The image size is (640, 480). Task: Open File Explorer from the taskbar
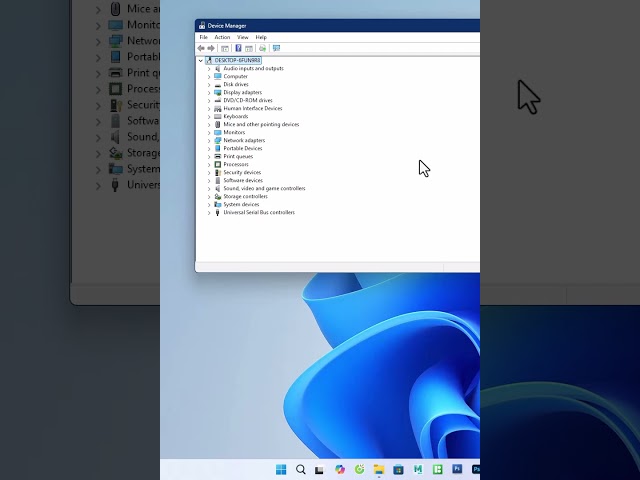tap(379, 469)
